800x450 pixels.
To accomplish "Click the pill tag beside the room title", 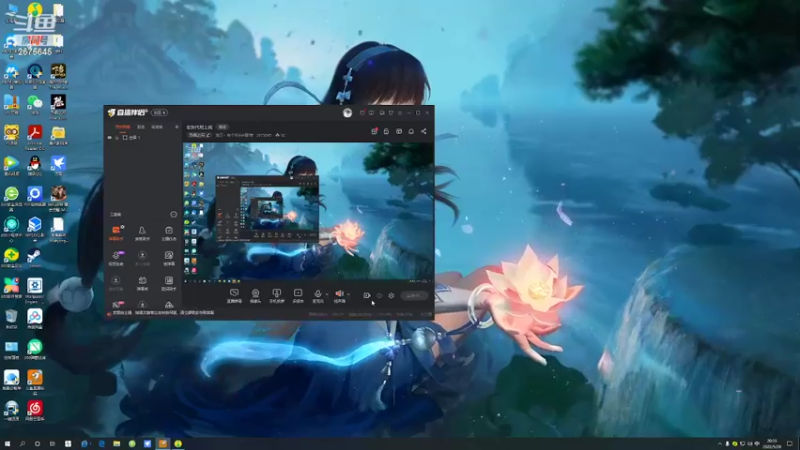I will click(222, 127).
